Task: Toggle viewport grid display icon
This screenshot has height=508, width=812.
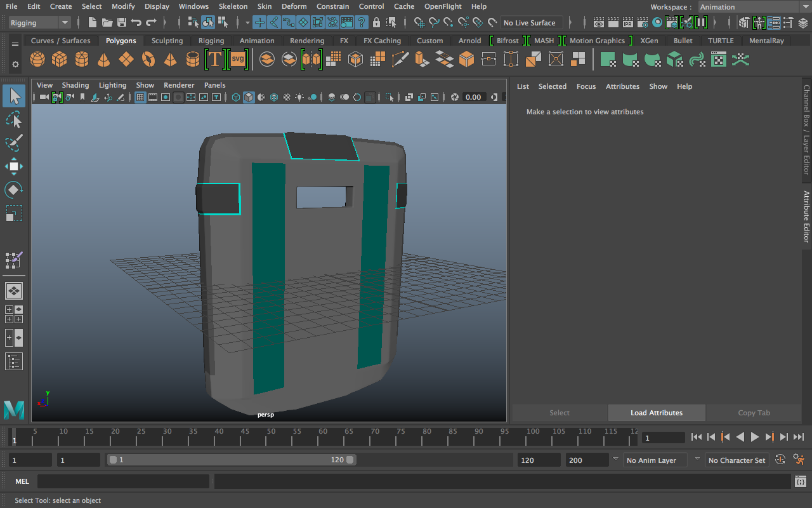Action: (x=140, y=97)
